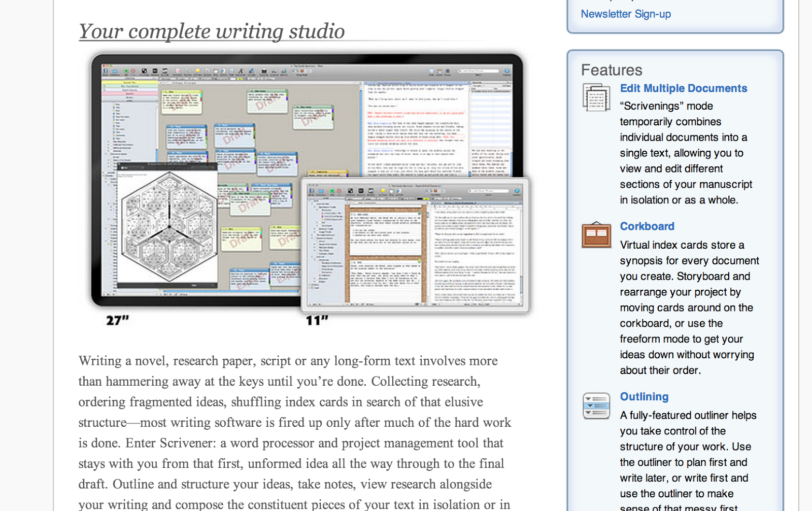Viewport: 812px width, 511px height.
Task: Click the description starting "Virtual index cards store"
Action: tap(690, 308)
